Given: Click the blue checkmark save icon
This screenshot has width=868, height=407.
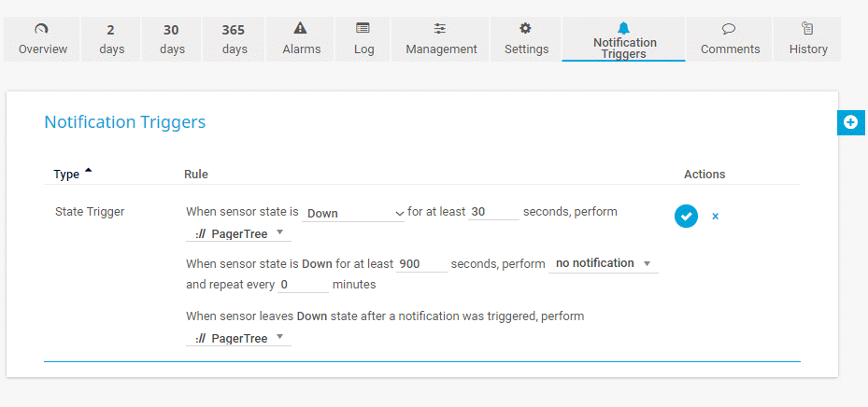Looking at the screenshot, I should coord(686,216).
